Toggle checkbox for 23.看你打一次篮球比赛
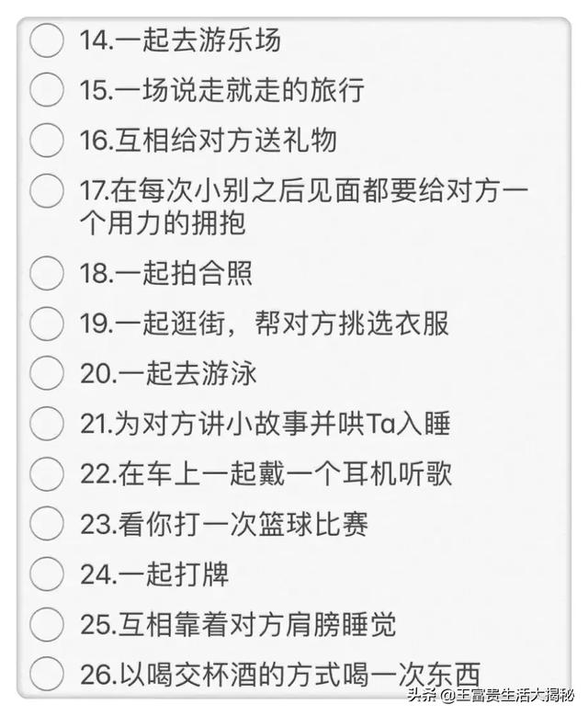This screenshot has width=588, height=716. (x=46, y=524)
